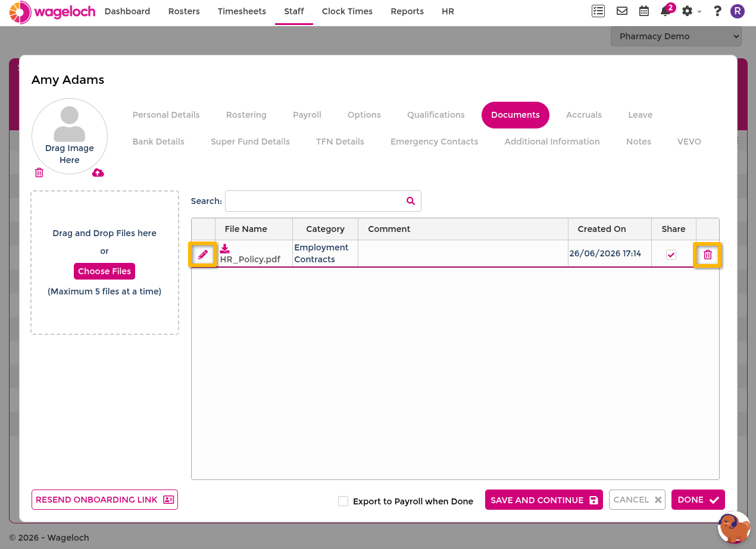
Task: Go to Qualifications tab
Action: (436, 115)
